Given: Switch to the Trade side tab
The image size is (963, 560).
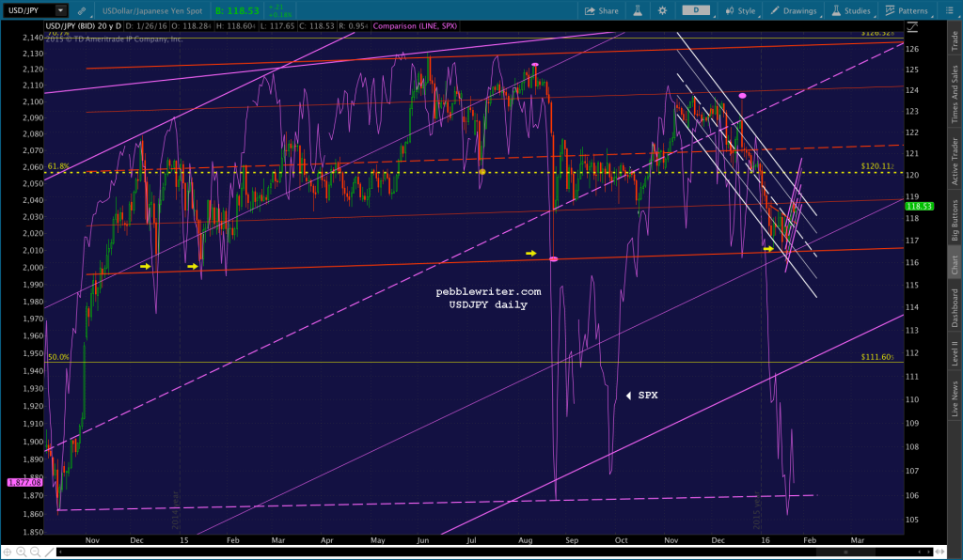Looking at the screenshot, I should [955, 40].
